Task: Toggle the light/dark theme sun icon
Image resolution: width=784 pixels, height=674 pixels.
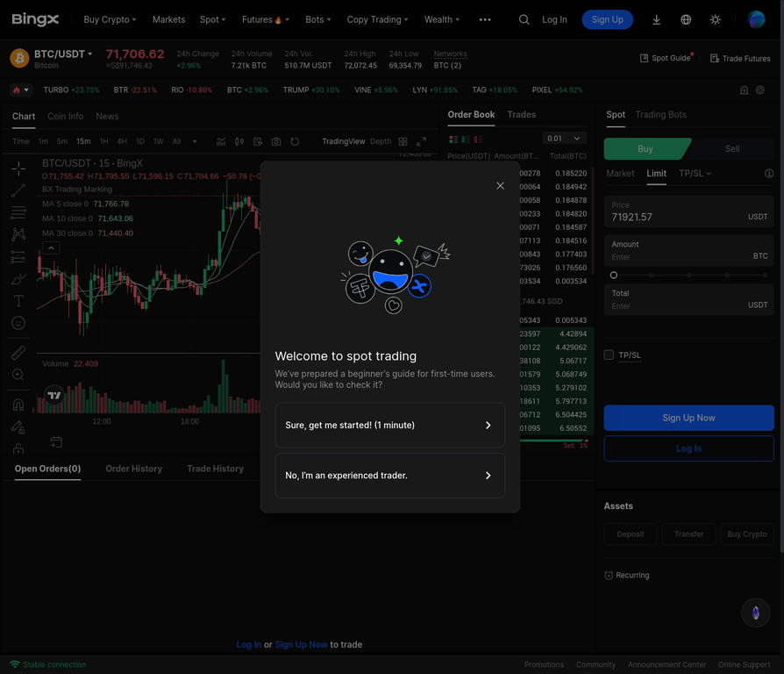Action: 716,19
